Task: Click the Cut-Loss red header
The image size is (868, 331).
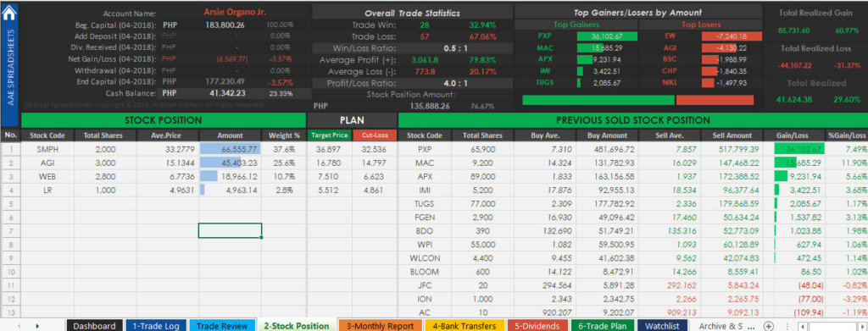Action: 375,135
